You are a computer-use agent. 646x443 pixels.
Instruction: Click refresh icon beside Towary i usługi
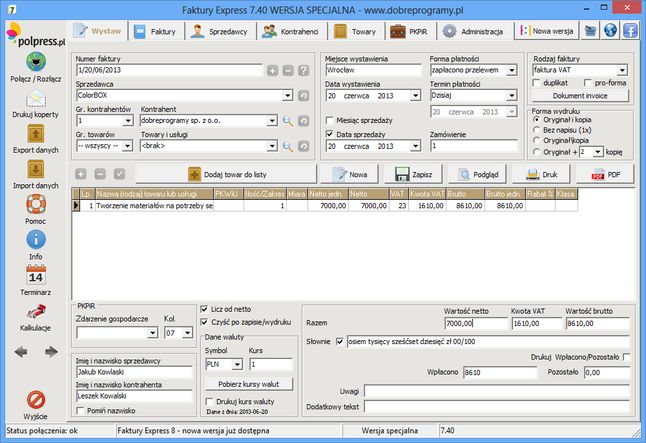[x=304, y=146]
